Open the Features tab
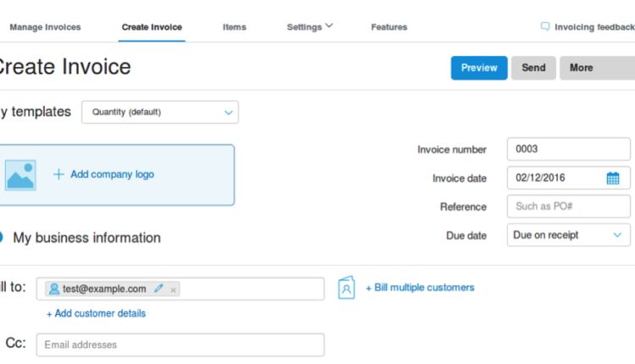Screen dimensions: 635x364 pyautogui.click(x=389, y=27)
